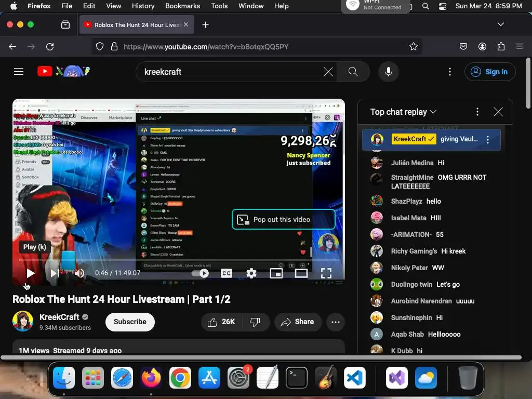Open YouTube guide hamburger menu

click(x=19, y=72)
